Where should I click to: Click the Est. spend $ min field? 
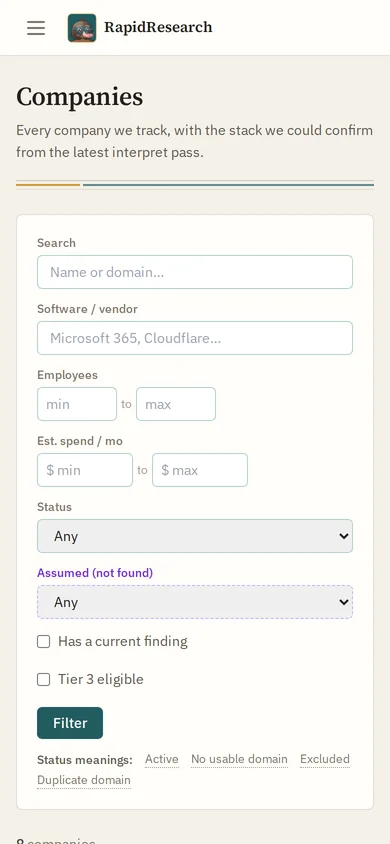tap(85, 470)
